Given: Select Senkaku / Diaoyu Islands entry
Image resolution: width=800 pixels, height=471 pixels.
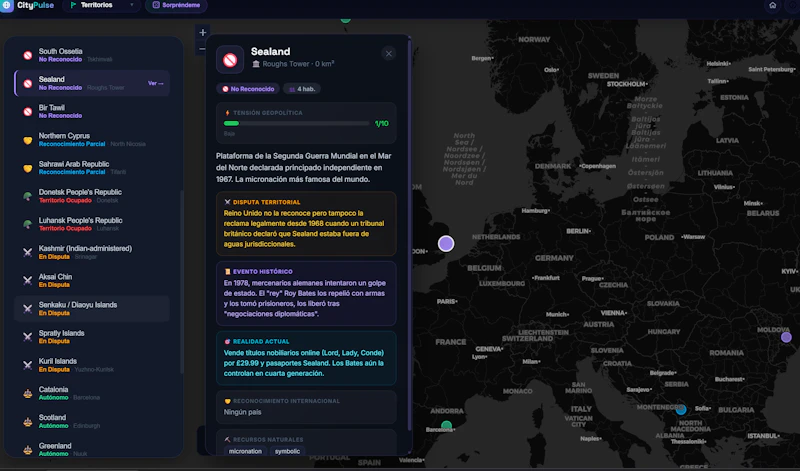Looking at the screenshot, I should point(92,308).
